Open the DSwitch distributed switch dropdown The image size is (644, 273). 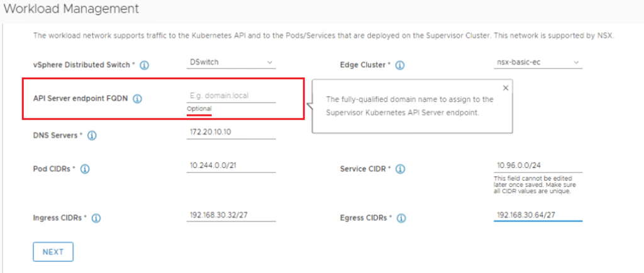coord(231,62)
